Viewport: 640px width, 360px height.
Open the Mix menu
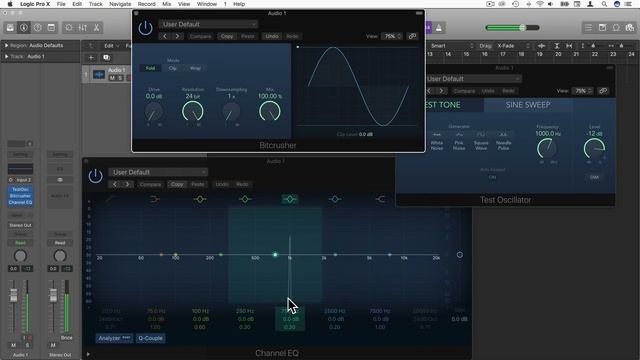point(167,4)
